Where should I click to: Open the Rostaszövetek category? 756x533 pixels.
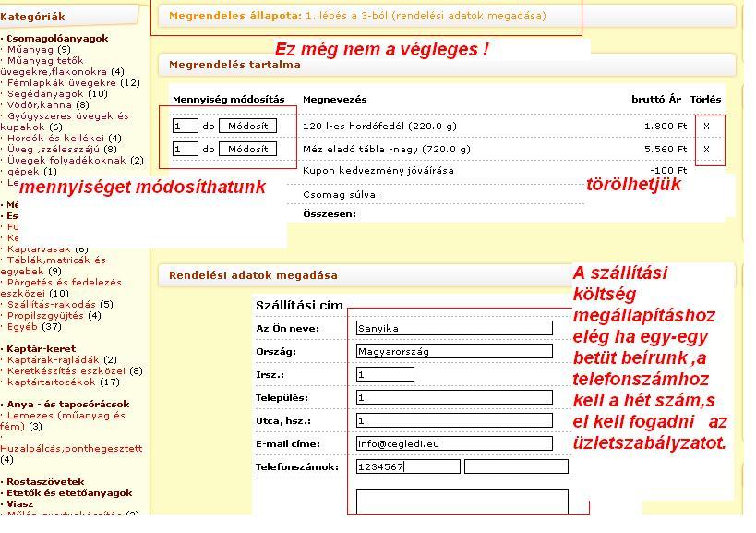(45, 481)
